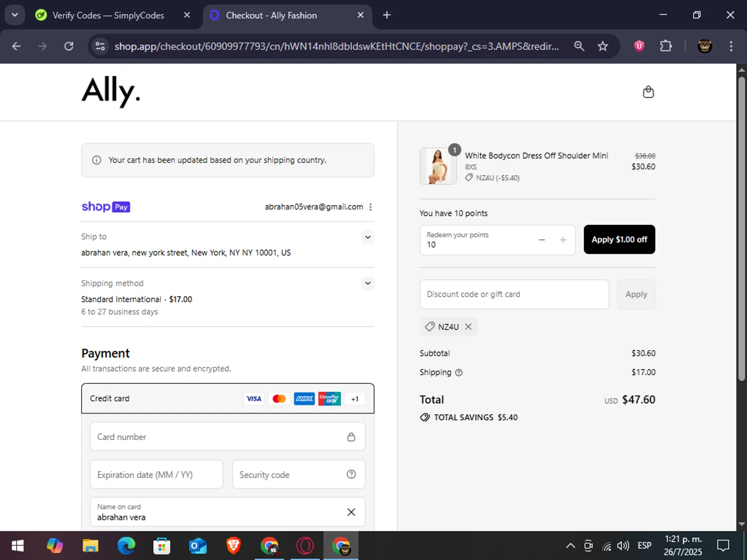Click the info icon in cart notice

tap(97, 160)
